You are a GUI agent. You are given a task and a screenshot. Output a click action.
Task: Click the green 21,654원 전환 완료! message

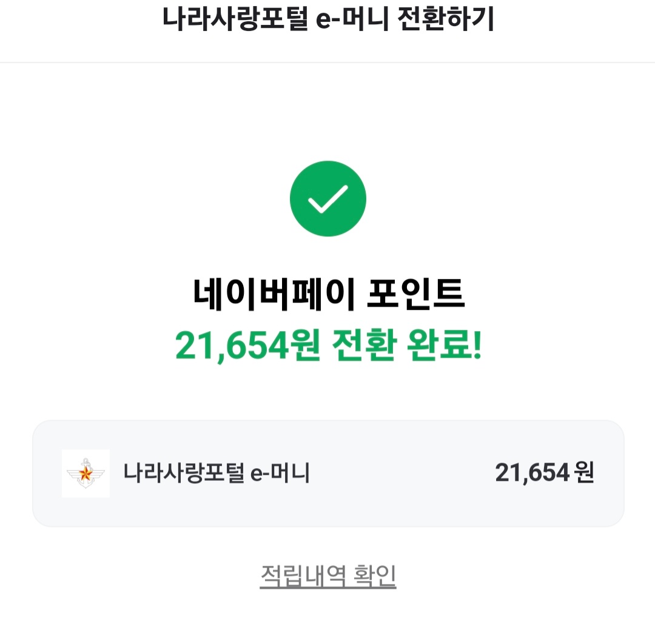tap(328, 346)
